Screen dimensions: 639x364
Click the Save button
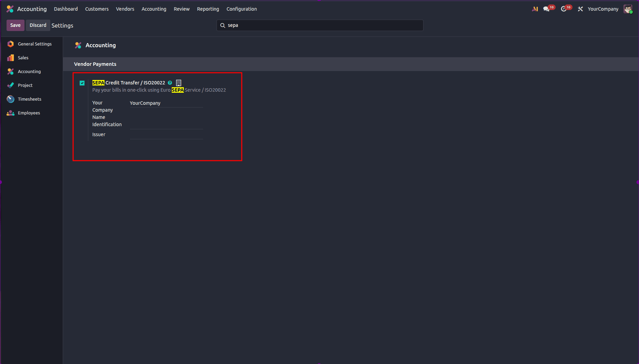click(16, 25)
